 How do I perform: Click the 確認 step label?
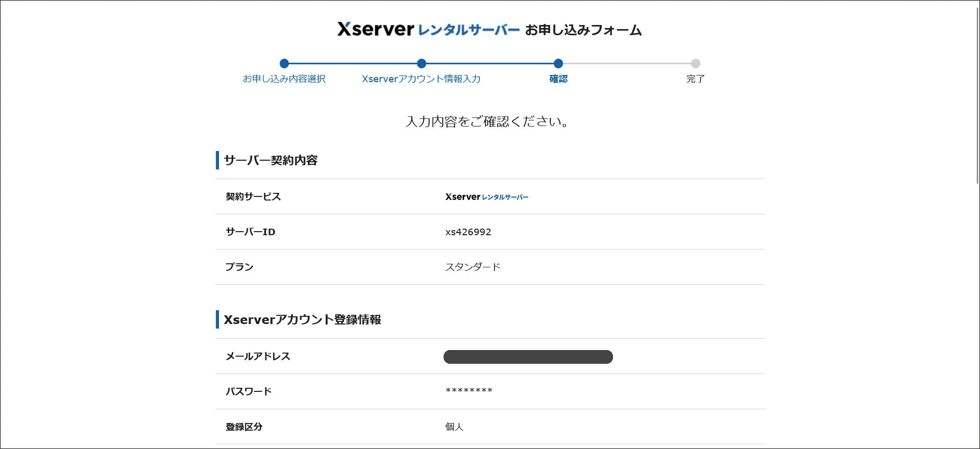pyautogui.click(x=558, y=79)
